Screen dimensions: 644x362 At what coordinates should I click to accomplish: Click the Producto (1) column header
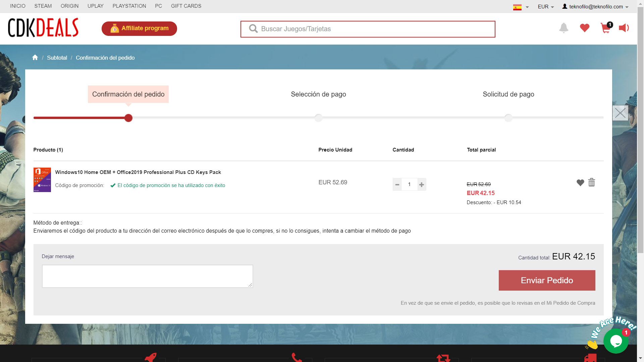[x=48, y=150]
